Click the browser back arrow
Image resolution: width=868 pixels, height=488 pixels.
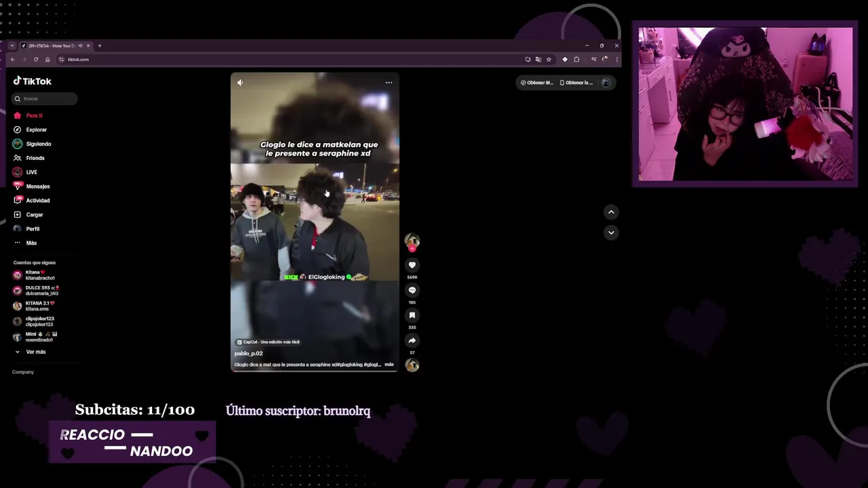[12, 60]
